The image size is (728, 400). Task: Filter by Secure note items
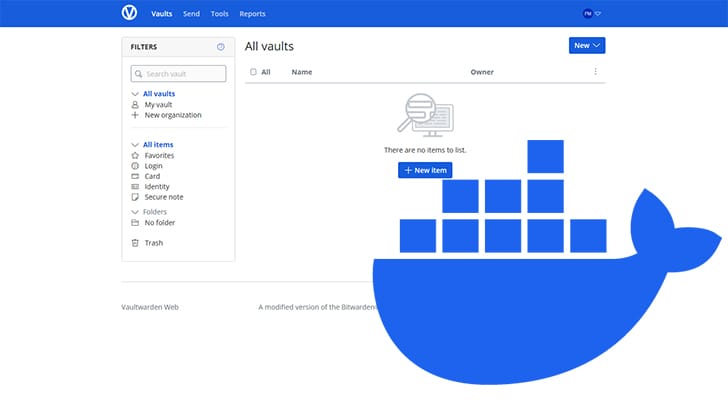(164, 197)
